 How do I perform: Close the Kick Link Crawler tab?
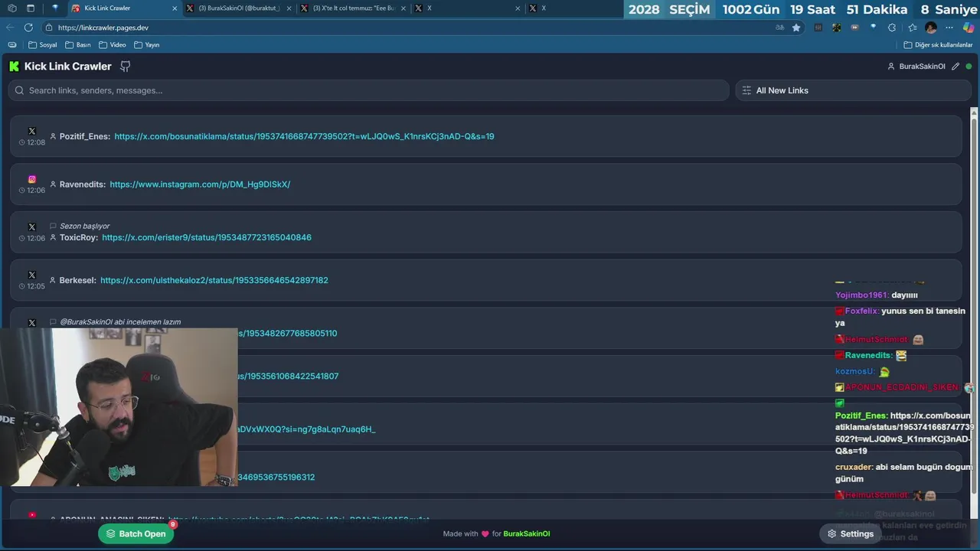175,8
